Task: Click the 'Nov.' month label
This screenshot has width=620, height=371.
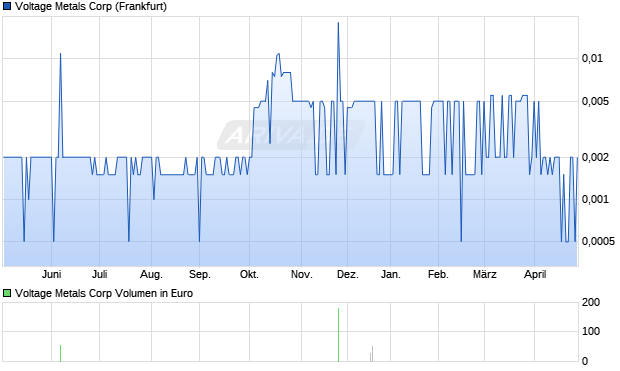Action: [302, 274]
